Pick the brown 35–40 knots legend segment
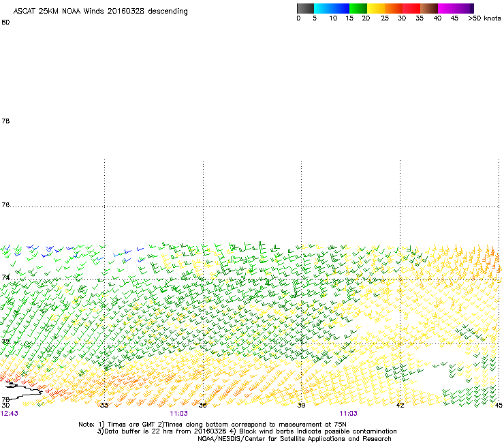 pyautogui.click(x=429, y=8)
